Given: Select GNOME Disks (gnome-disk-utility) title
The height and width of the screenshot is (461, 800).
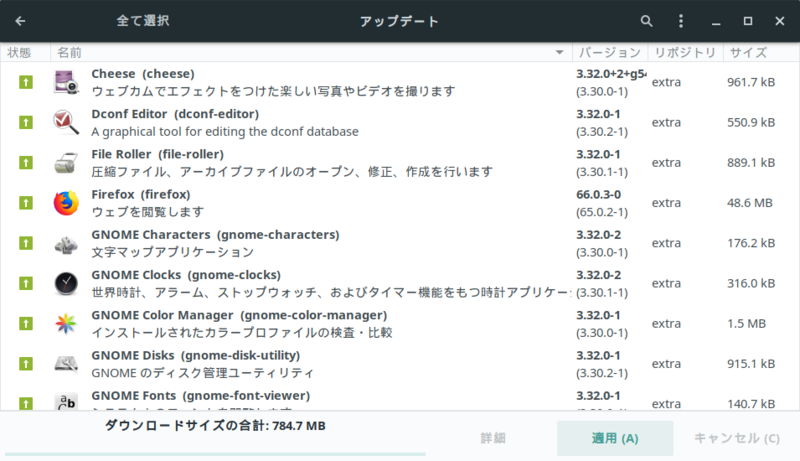Looking at the screenshot, I should point(195,355).
